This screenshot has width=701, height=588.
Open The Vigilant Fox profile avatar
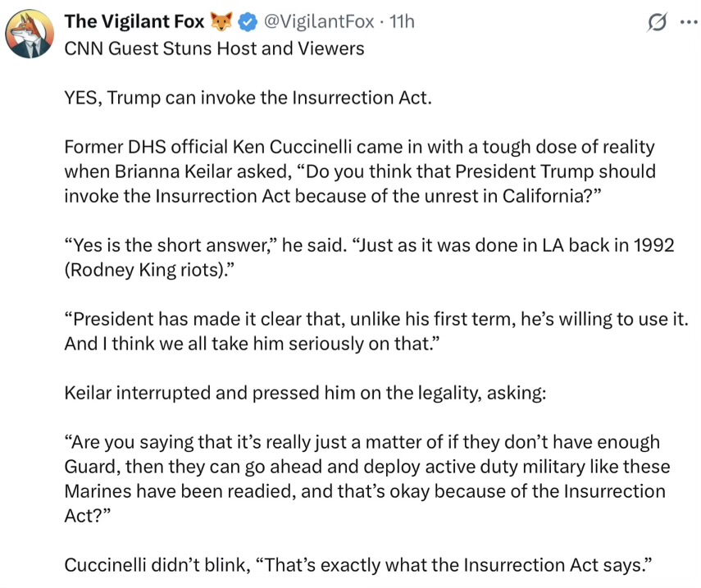click(30, 34)
